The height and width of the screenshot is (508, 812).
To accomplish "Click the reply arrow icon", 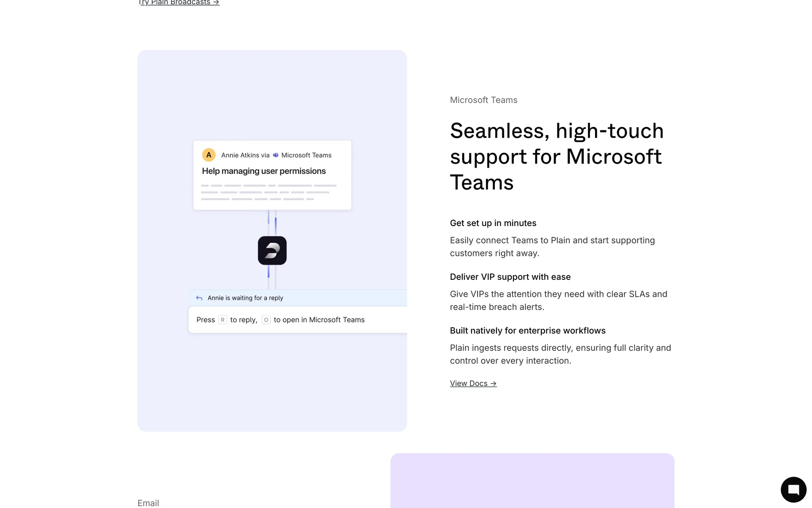I will 199,298.
